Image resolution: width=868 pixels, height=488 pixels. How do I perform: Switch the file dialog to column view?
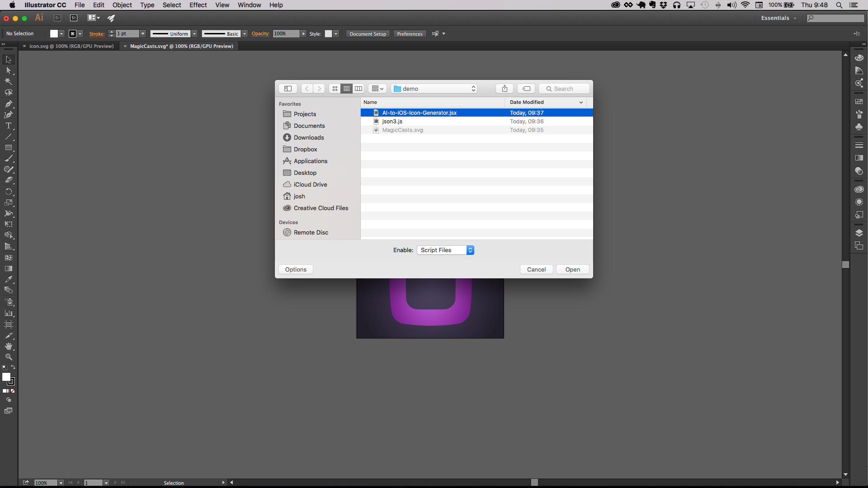359,89
